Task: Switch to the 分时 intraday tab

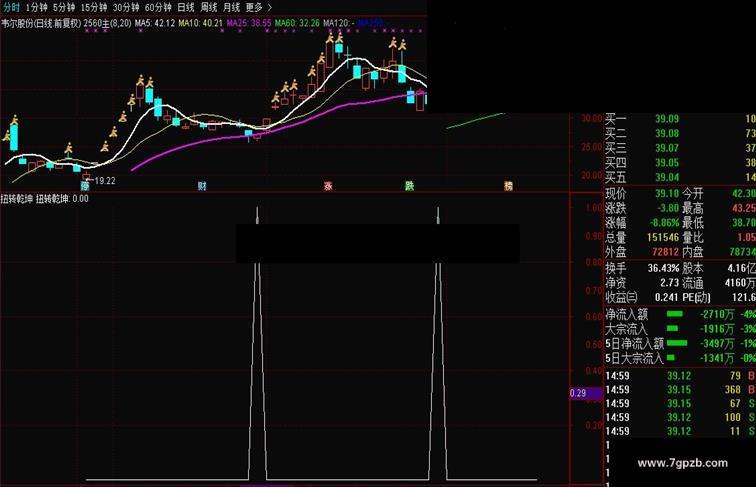Action: pyautogui.click(x=12, y=7)
